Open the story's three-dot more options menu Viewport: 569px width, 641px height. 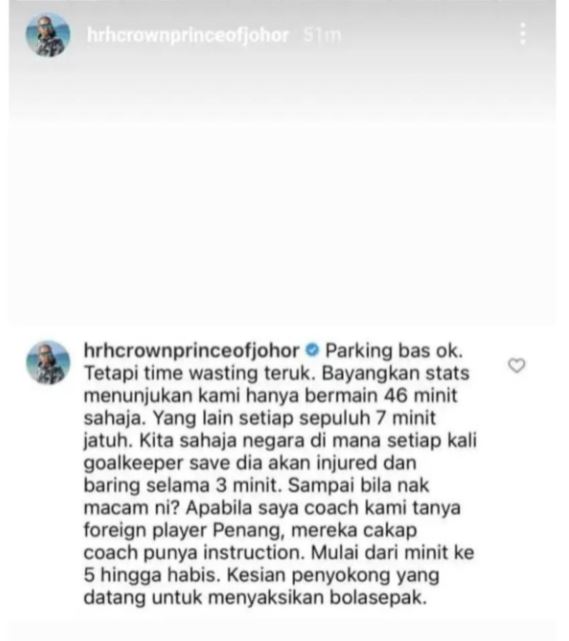point(523,34)
